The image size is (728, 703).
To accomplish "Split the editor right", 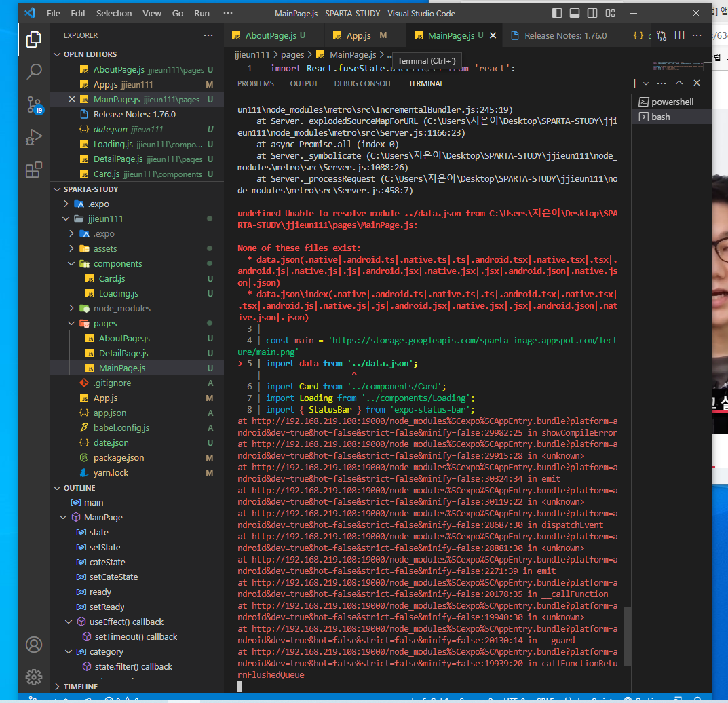I will (x=679, y=35).
